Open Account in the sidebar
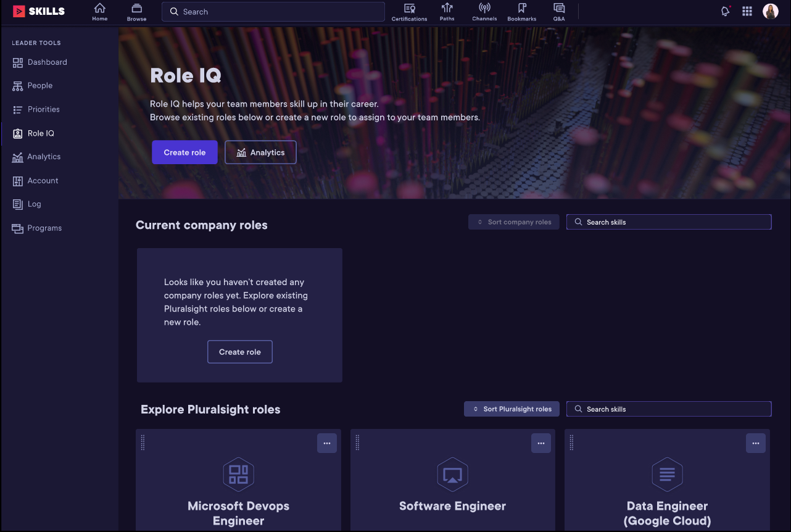 click(35, 181)
